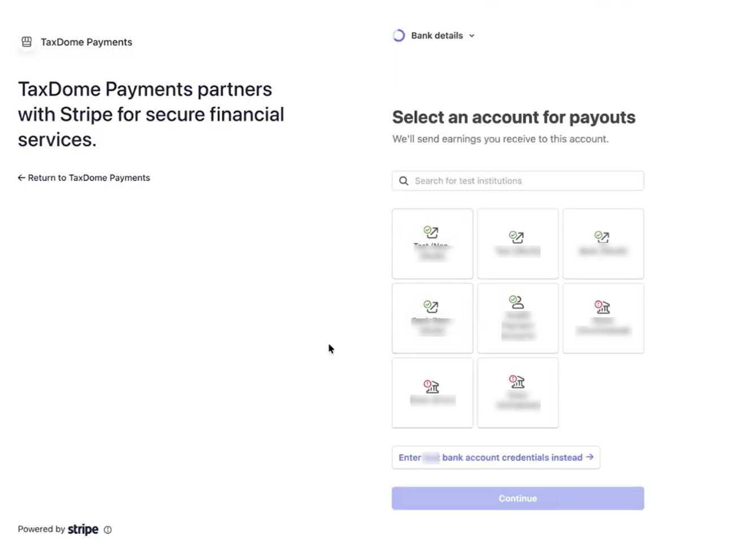Choose the last tile in the bottom row

517,393
